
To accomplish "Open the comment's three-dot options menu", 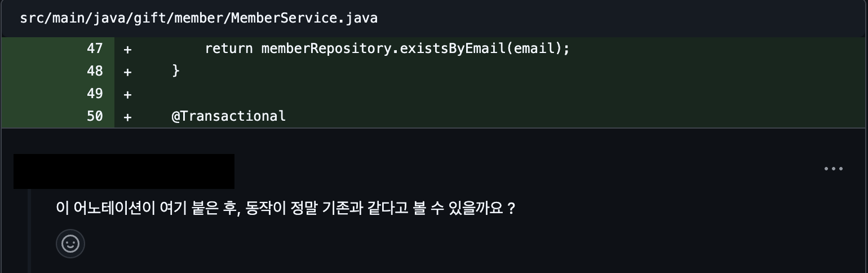I will (x=833, y=169).
